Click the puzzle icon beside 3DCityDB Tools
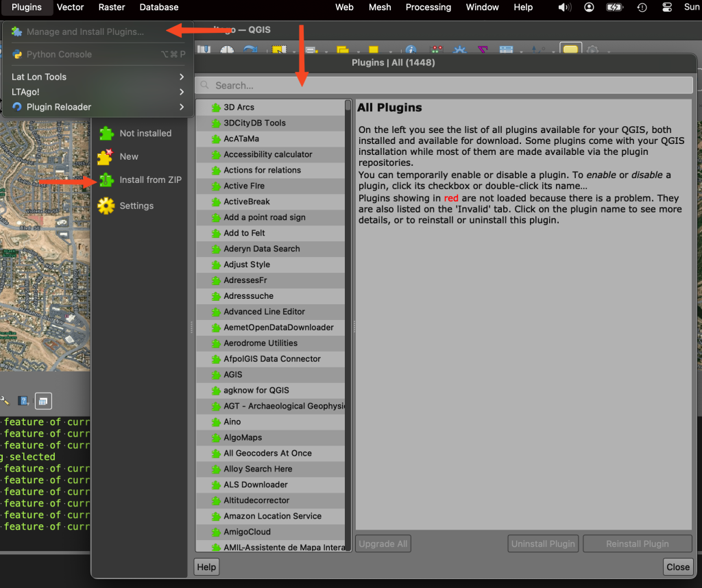702x588 pixels. (216, 123)
